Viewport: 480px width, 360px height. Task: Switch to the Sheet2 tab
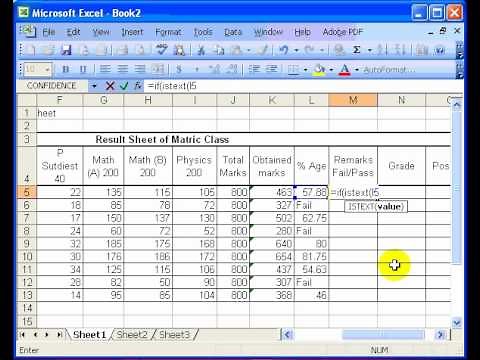[132, 334]
